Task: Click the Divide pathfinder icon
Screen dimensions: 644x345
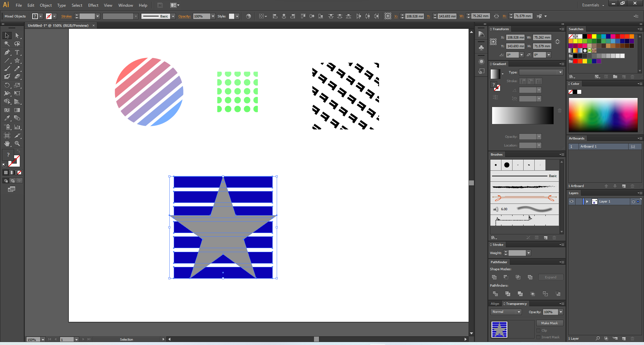Action: 495,294
